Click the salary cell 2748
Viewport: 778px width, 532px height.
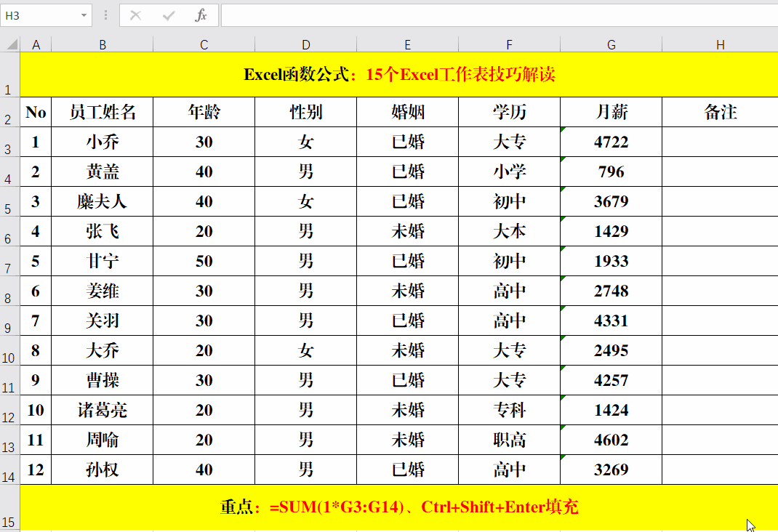pos(611,291)
